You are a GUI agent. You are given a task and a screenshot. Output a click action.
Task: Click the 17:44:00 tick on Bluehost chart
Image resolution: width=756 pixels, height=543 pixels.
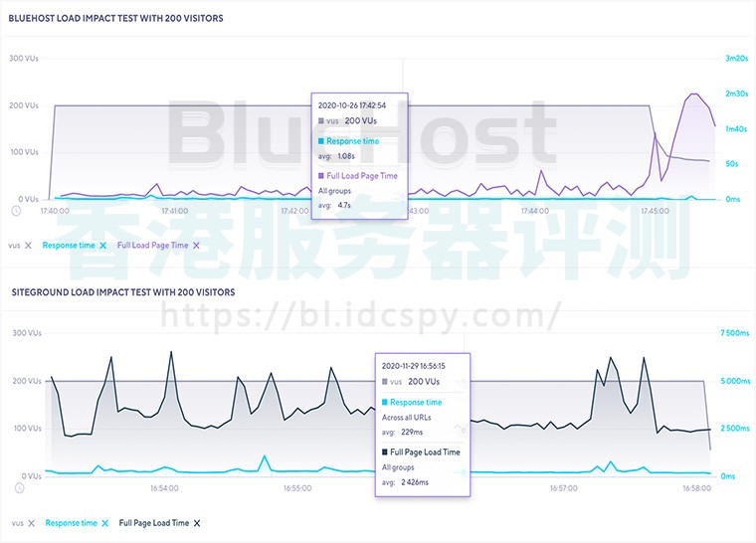(535, 211)
